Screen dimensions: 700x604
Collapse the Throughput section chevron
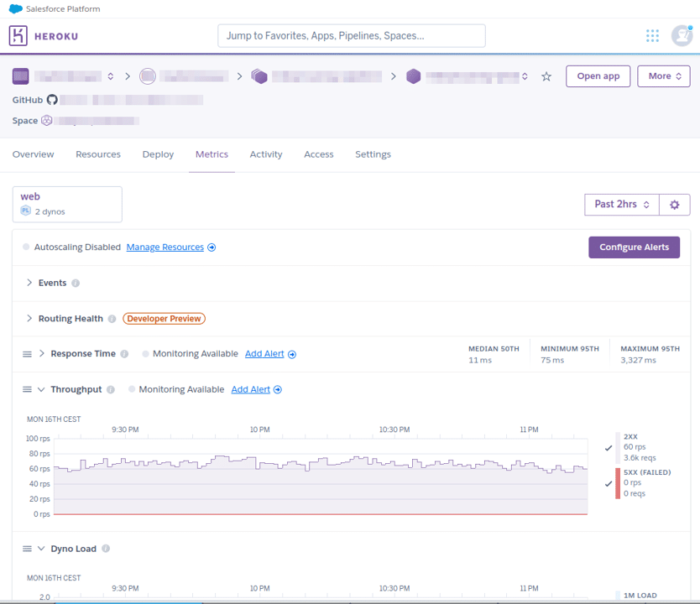pos(41,389)
